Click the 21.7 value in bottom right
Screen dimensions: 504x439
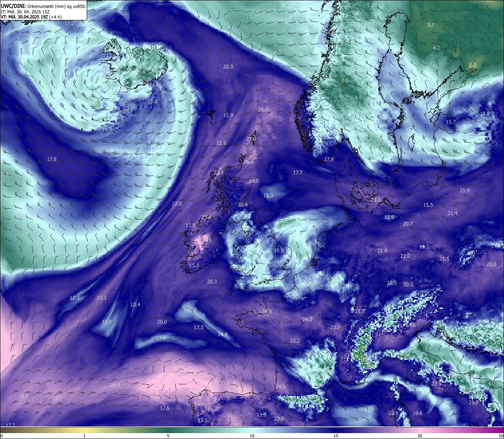(473, 403)
